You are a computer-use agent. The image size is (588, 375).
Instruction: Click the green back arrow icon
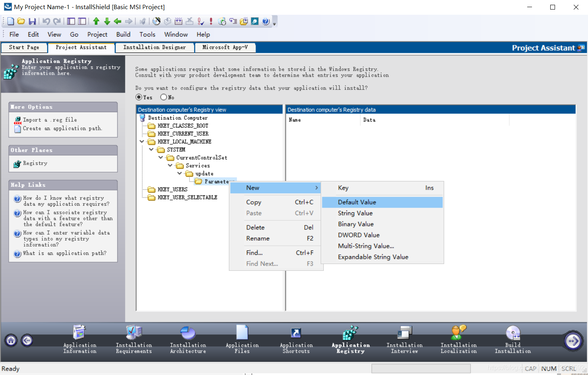click(x=118, y=21)
